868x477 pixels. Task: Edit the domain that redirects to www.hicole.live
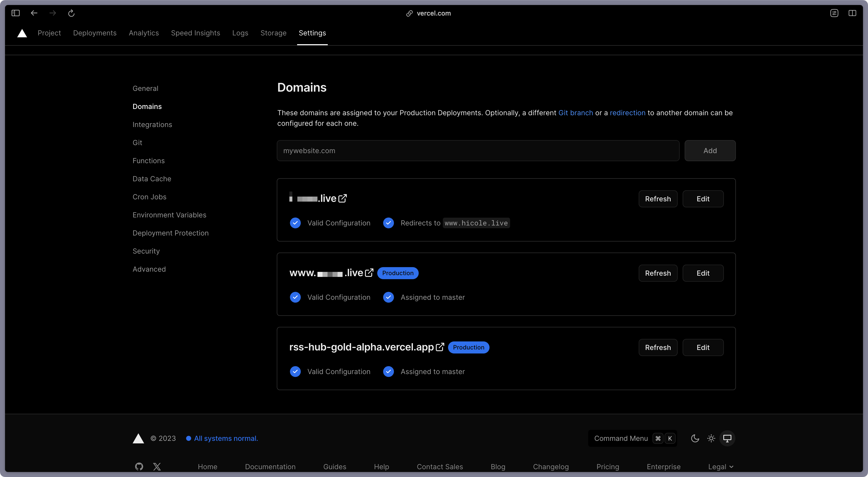click(x=703, y=199)
